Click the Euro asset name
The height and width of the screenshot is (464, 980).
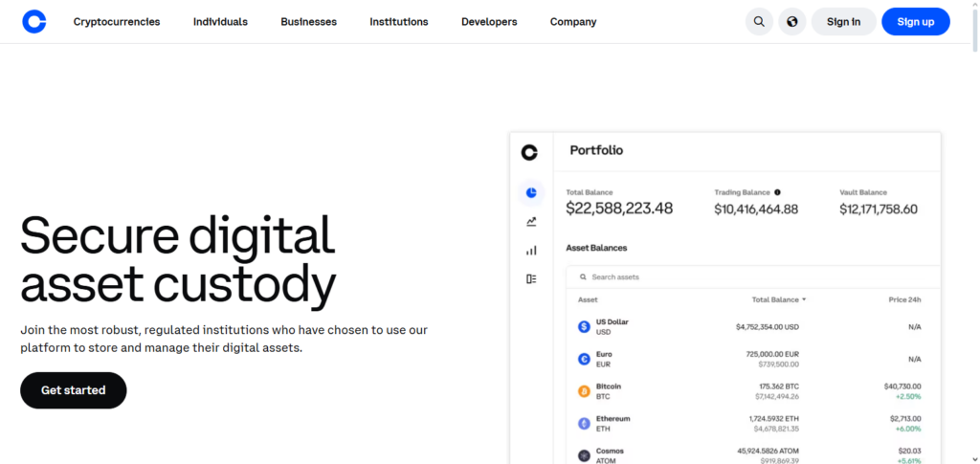click(x=604, y=354)
